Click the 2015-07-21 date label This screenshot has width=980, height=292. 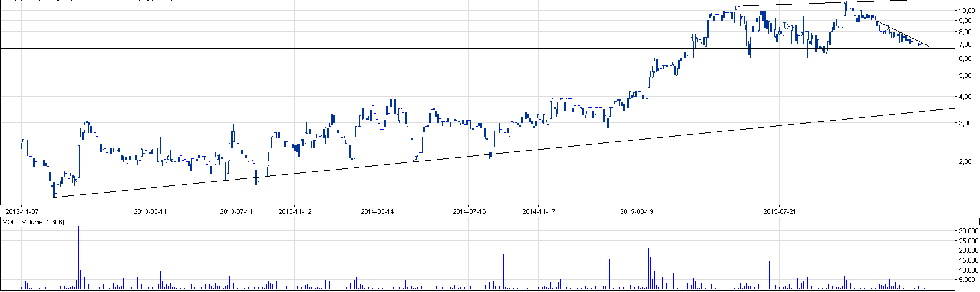tap(779, 211)
